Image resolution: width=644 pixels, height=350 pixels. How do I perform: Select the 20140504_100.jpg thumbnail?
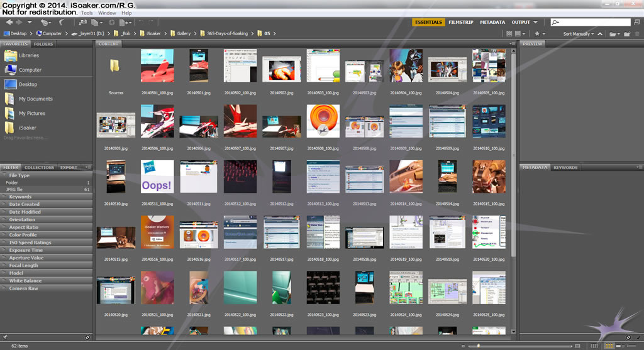point(406,65)
